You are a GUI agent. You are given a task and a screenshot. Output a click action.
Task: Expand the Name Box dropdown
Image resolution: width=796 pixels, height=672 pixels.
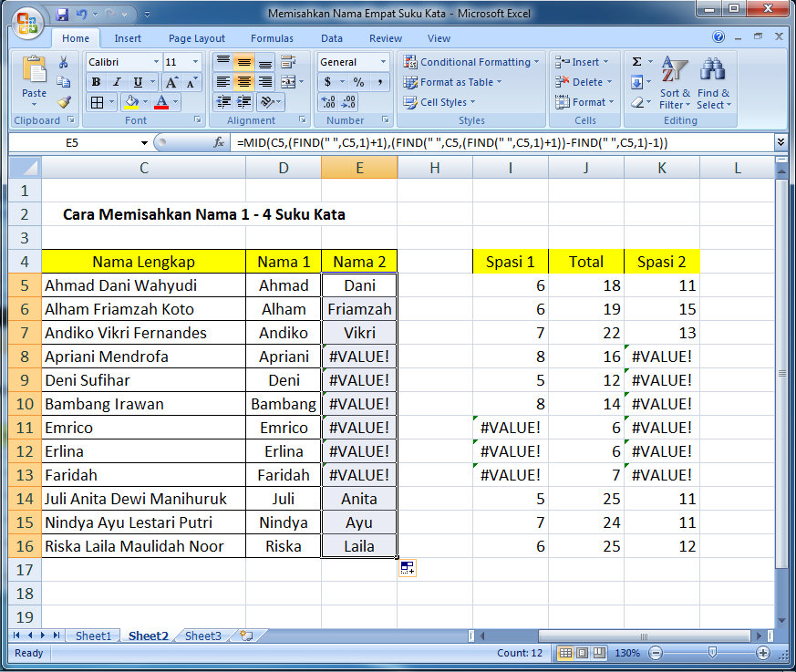(x=144, y=142)
